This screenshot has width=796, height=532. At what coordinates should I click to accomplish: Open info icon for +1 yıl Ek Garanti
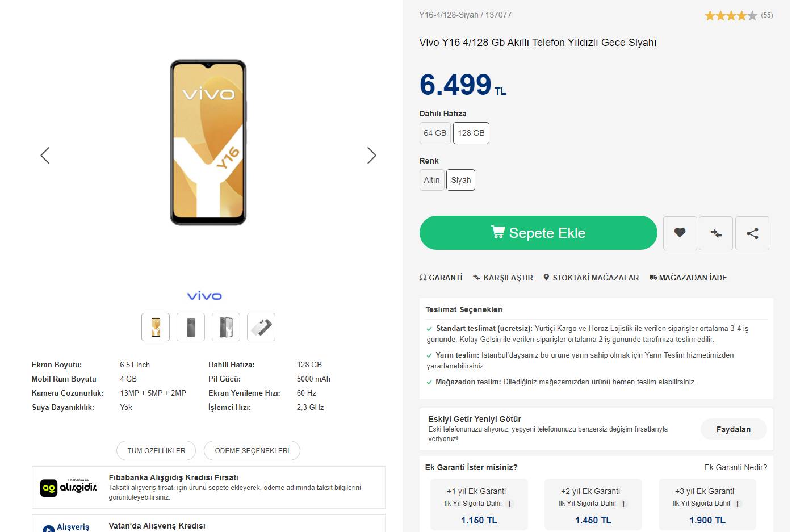pyautogui.click(x=509, y=504)
